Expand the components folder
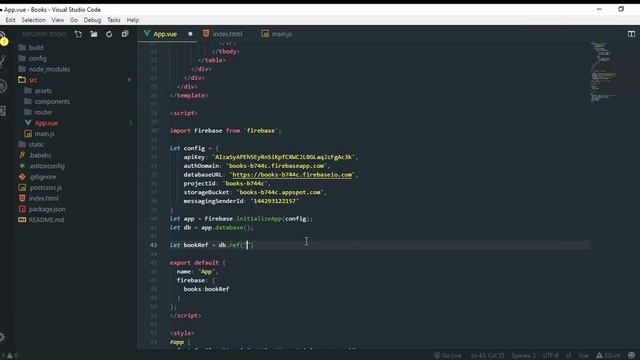This screenshot has width=640, height=360. coord(47,101)
